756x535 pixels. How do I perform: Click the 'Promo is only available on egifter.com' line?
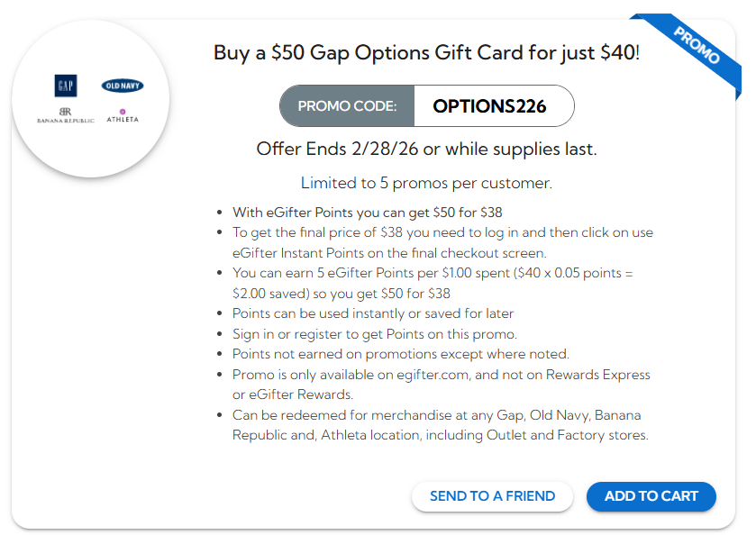pos(441,375)
